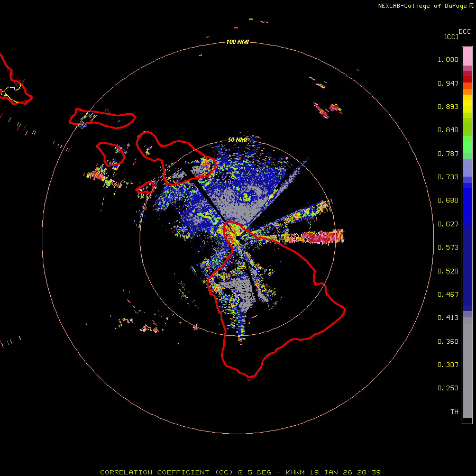
Task: Click the 0.627 color scale value
Action: tap(448, 224)
